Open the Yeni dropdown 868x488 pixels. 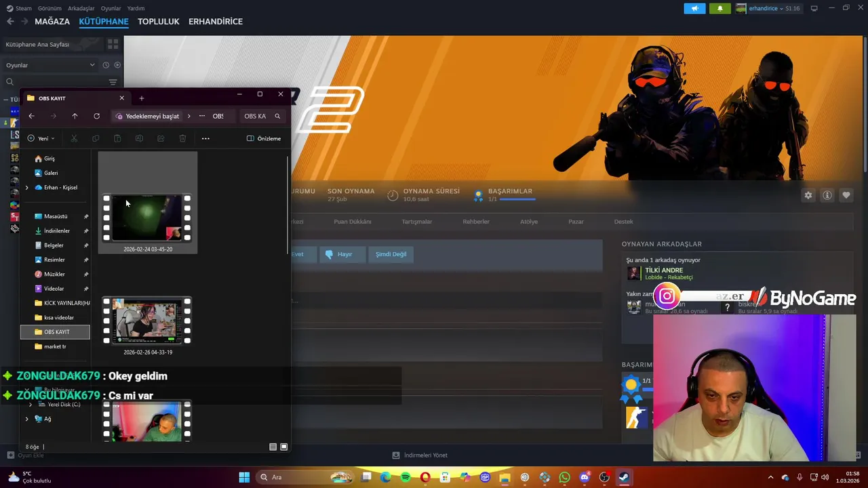coord(41,138)
